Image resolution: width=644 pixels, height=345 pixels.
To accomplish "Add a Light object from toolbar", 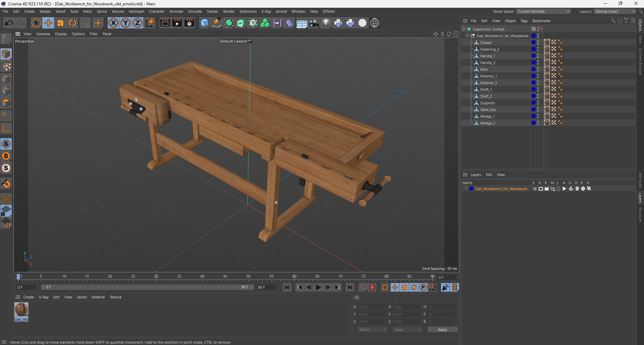I will [326, 23].
